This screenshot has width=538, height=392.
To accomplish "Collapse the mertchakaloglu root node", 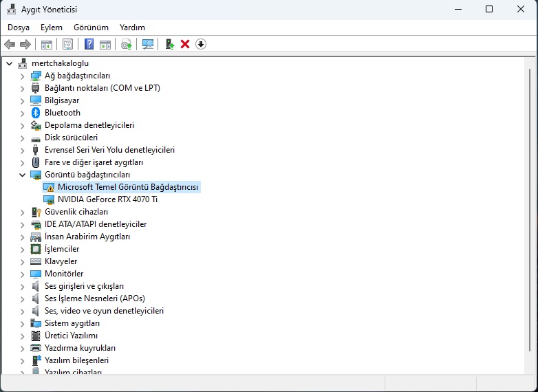I will point(9,63).
